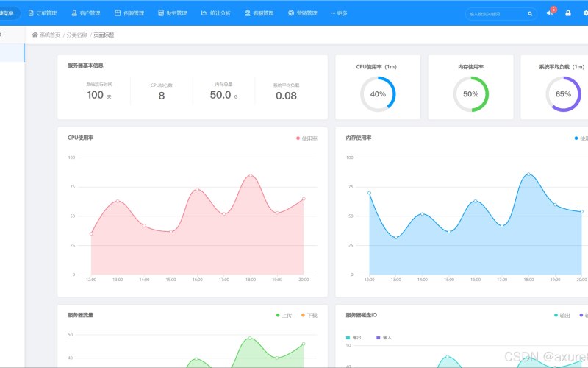The width and height of the screenshot is (588, 368).
Task: Click the CPU使用率 (1m) 40% gauge ring
Action: coord(378,94)
